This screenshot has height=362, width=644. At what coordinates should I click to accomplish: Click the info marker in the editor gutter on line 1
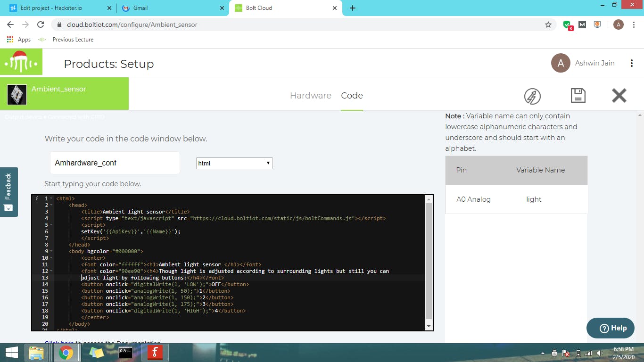pos(37,199)
